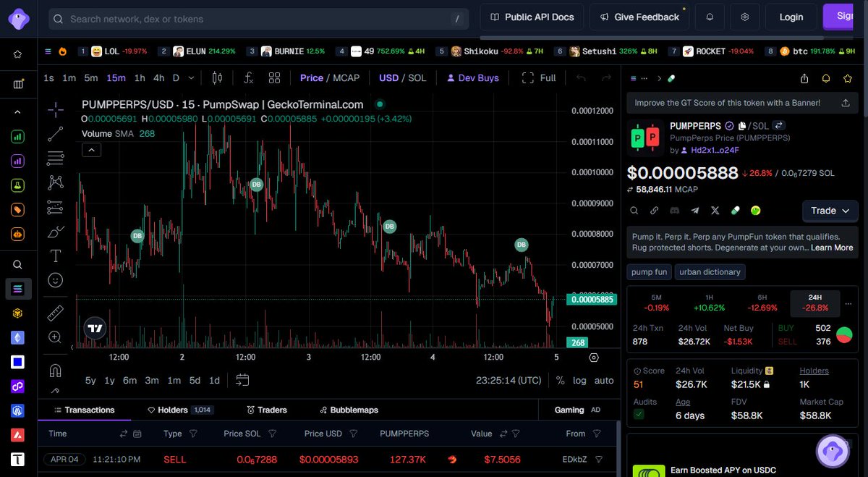Toggle Dev Buys markers on chart

pyautogui.click(x=472, y=77)
